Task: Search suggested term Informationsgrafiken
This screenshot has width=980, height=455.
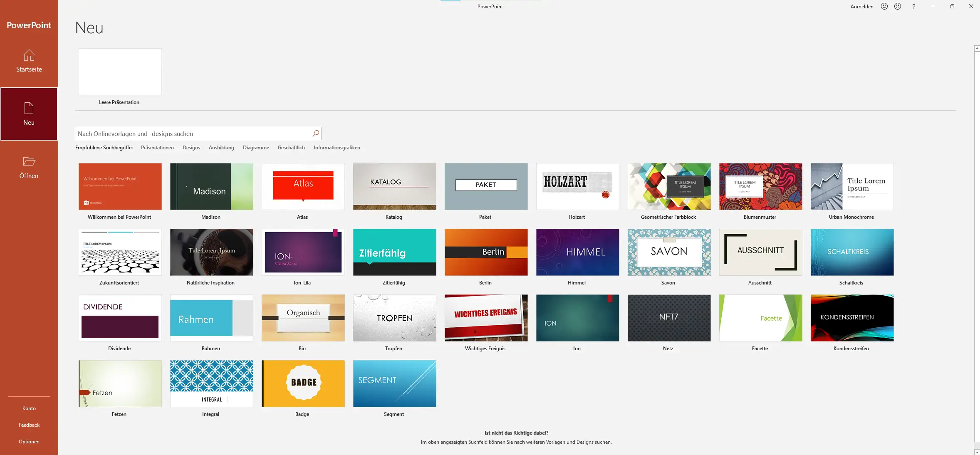Action: pyautogui.click(x=337, y=148)
